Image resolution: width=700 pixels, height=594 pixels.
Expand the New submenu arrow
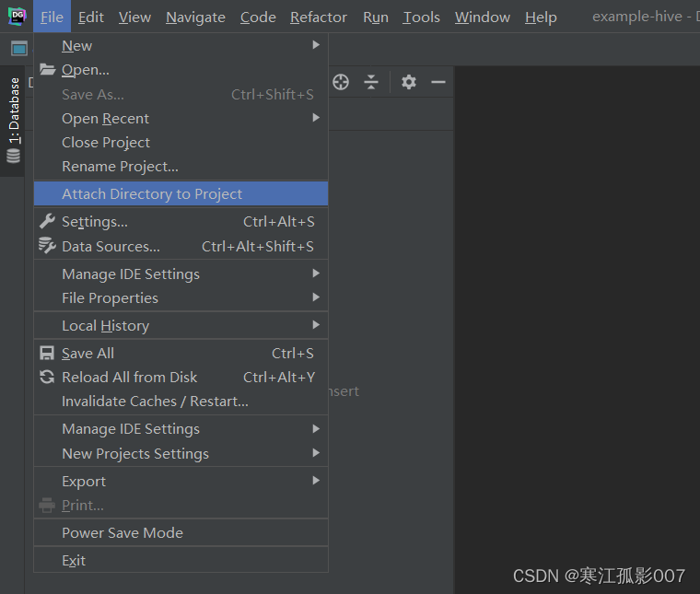click(316, 44)
